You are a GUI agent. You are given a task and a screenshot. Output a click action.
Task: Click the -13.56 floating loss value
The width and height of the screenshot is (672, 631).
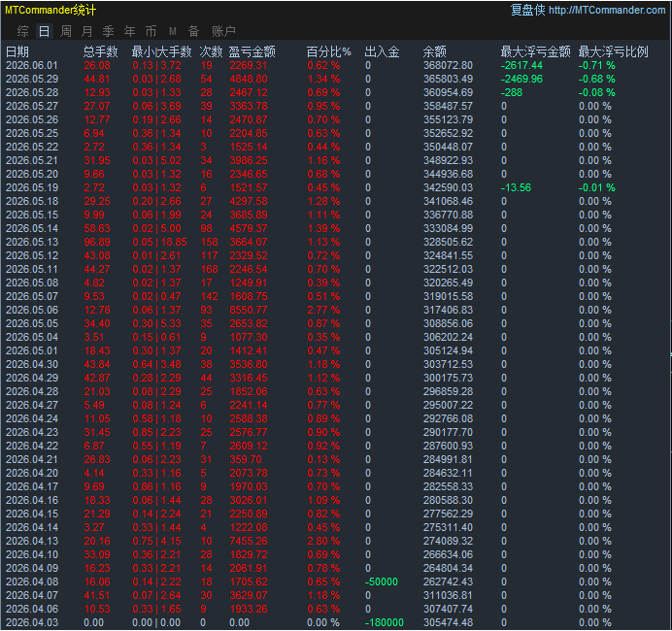[516, 187]
